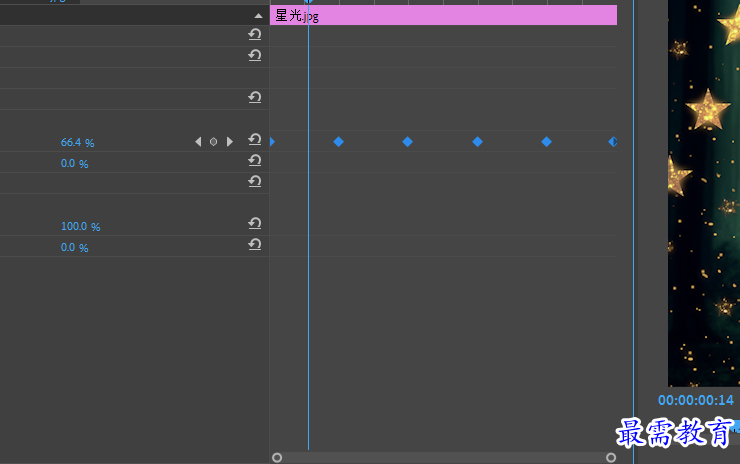Edit the 100.0 % value field
The height and width of the screenshot is (464, 740).
coord(80,227)
